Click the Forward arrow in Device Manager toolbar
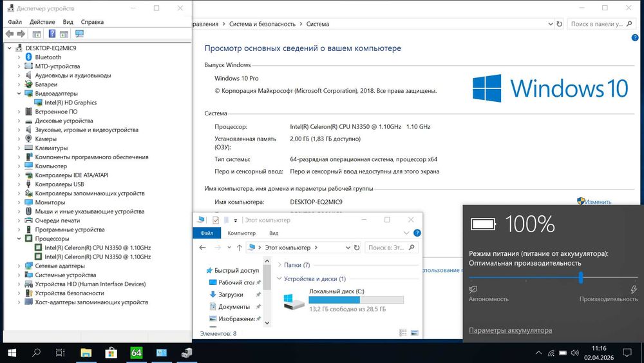 (x=21, y=34)
